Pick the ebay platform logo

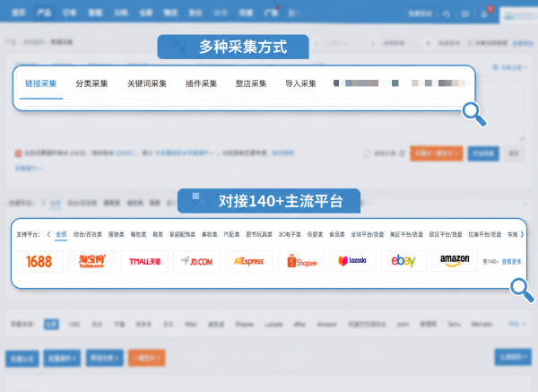(403, 261)
